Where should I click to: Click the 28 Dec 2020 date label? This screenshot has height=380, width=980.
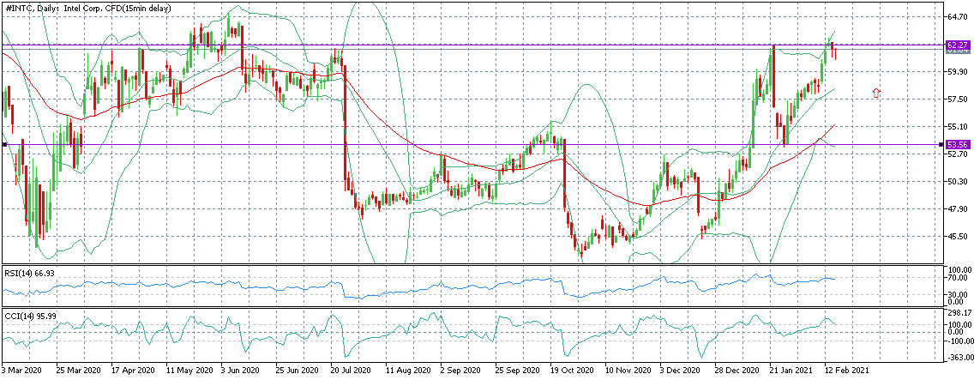737,369
